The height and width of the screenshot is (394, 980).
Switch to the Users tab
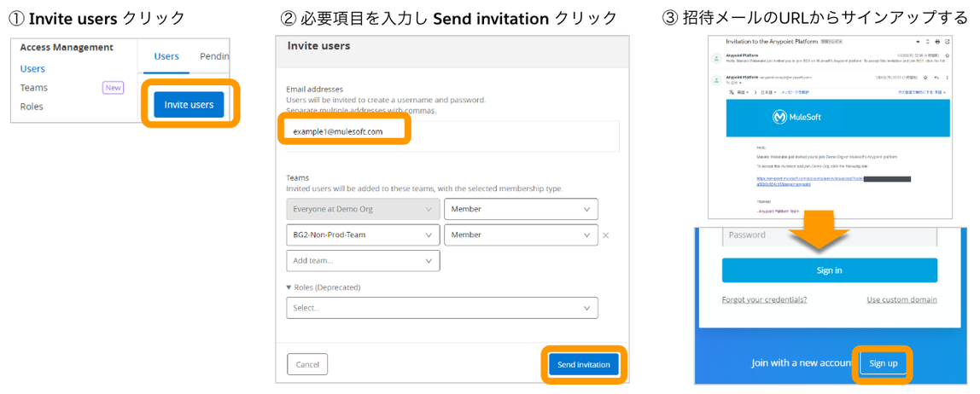166,56
